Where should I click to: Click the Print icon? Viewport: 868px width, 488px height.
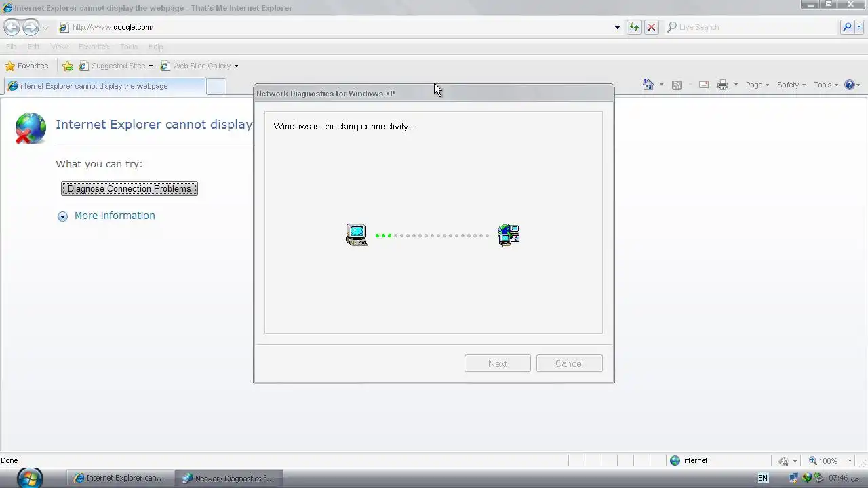click(723, 85)
